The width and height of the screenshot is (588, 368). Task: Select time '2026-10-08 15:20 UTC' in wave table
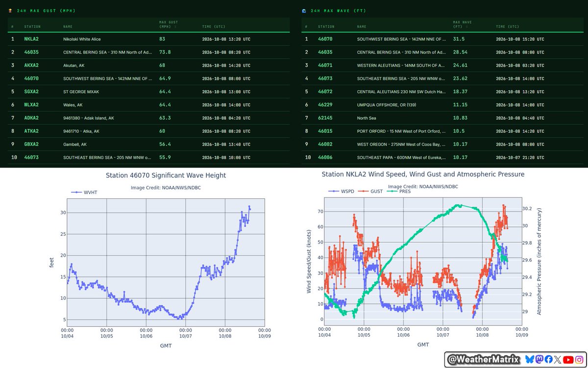coord(520,39)
